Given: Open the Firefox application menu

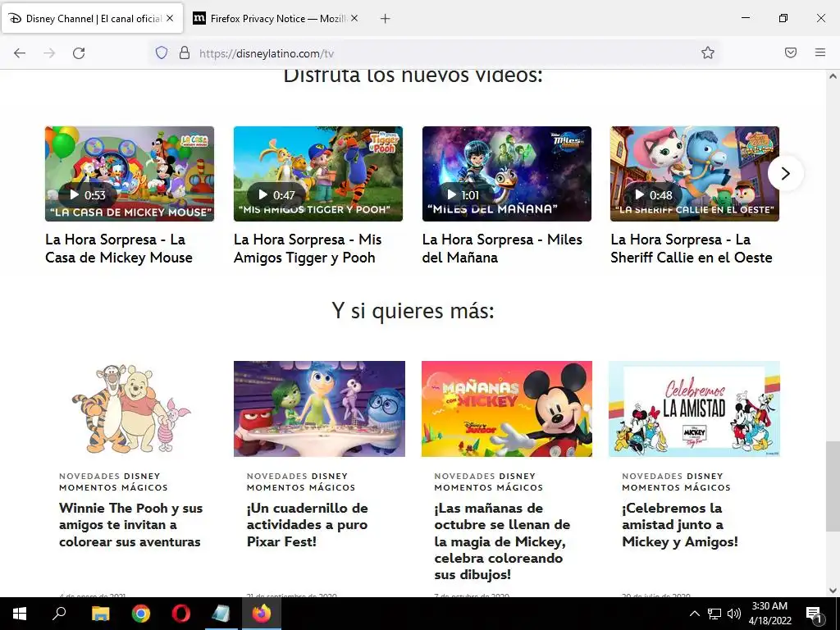Looking at the screenshot, I should click(820, 52).
